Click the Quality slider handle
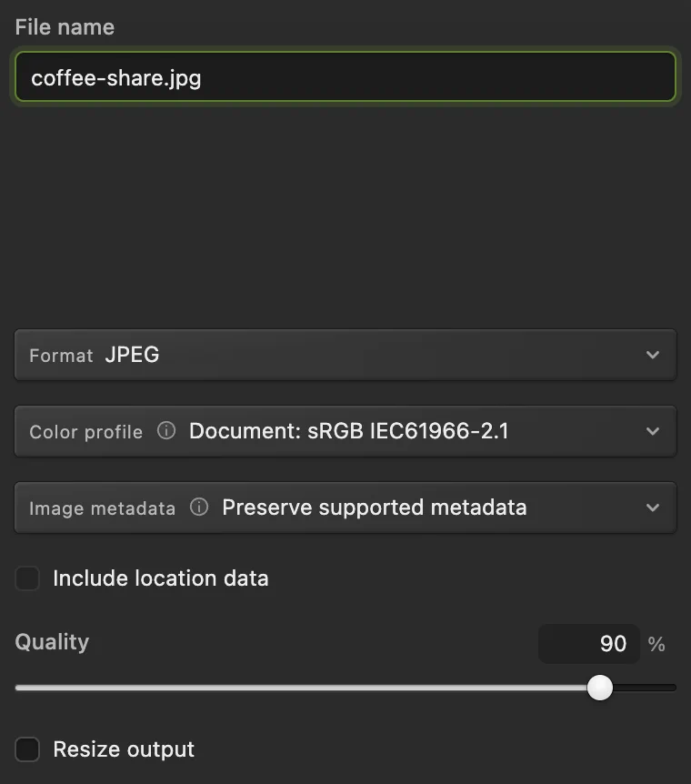The image size is (691, 784). (600, 688)
